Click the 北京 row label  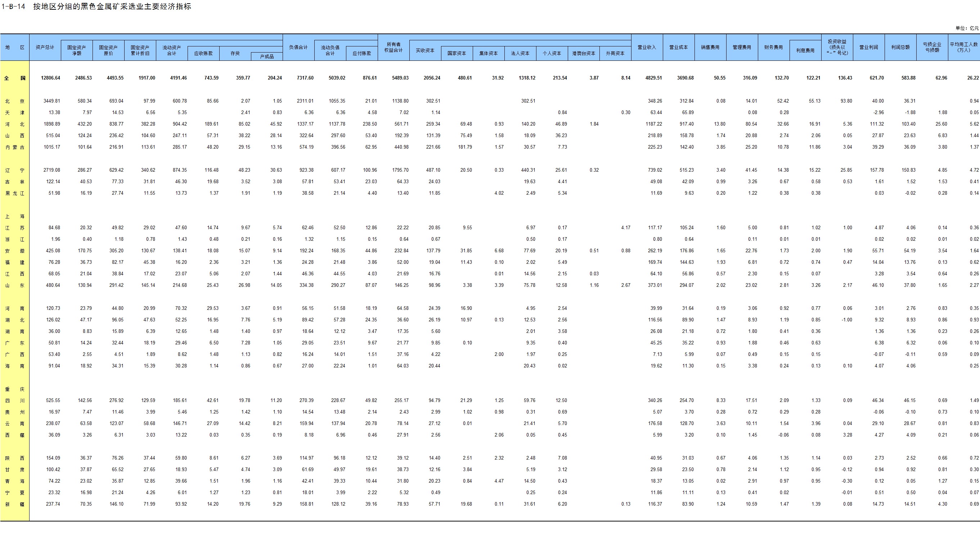pos(14,101)
